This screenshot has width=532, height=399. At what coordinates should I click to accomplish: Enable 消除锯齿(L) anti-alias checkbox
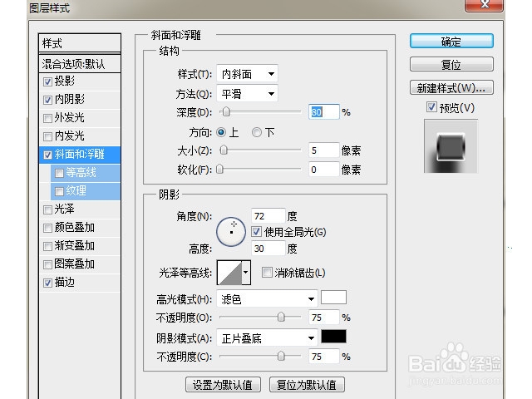point(267,272)
